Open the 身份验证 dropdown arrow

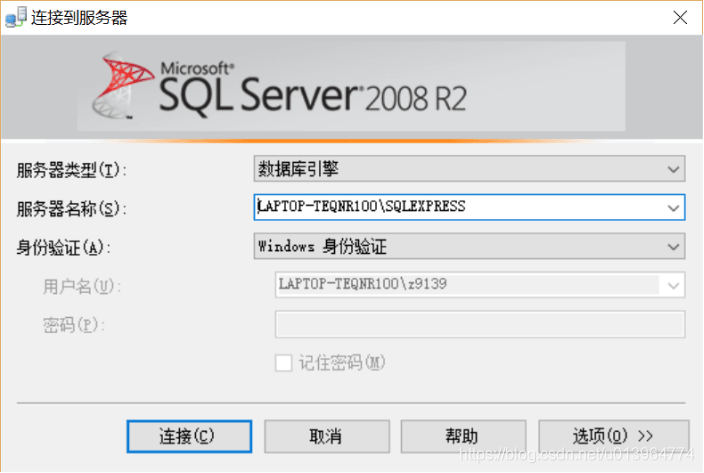[x=673, y=246]
